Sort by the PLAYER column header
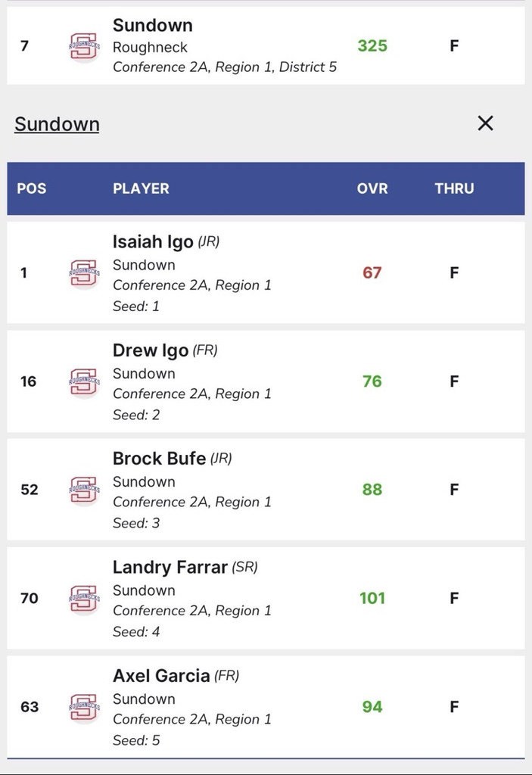This screenshot has height=775, width=532. pyautogui.click(x=141, y=188)
